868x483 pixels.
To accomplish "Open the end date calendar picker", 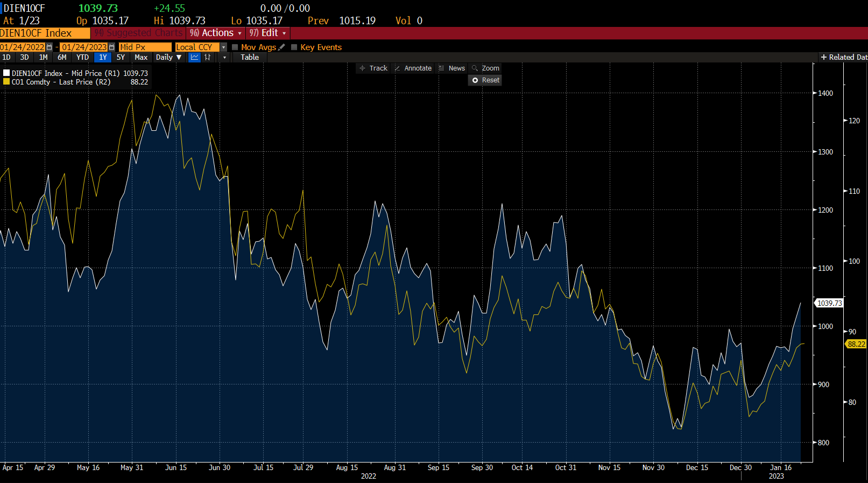I will [x=111, y=47].
